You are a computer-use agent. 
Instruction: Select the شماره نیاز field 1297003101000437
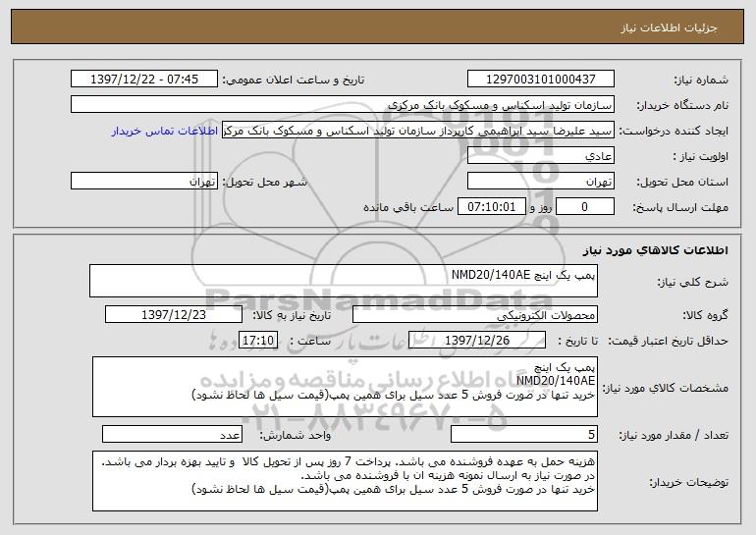[540, 80]
